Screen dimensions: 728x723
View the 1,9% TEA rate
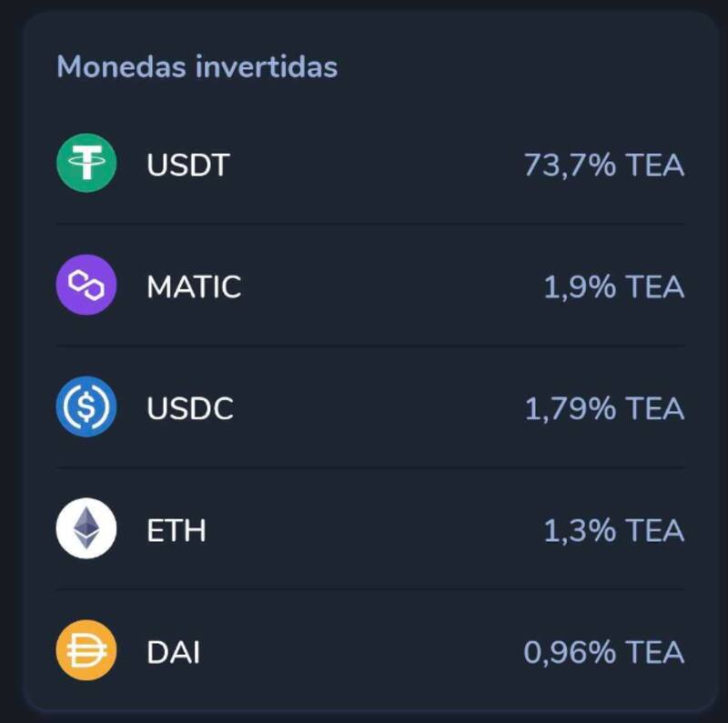[x=613, y=286]
